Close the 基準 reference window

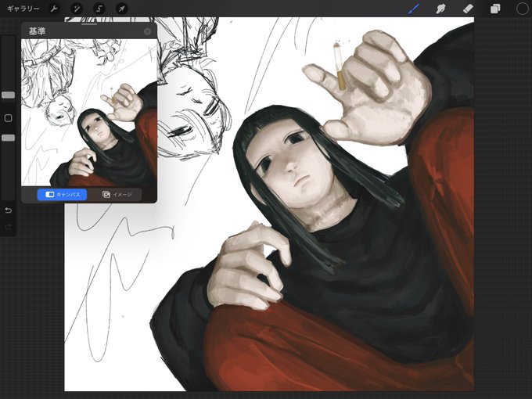(147, 31)
